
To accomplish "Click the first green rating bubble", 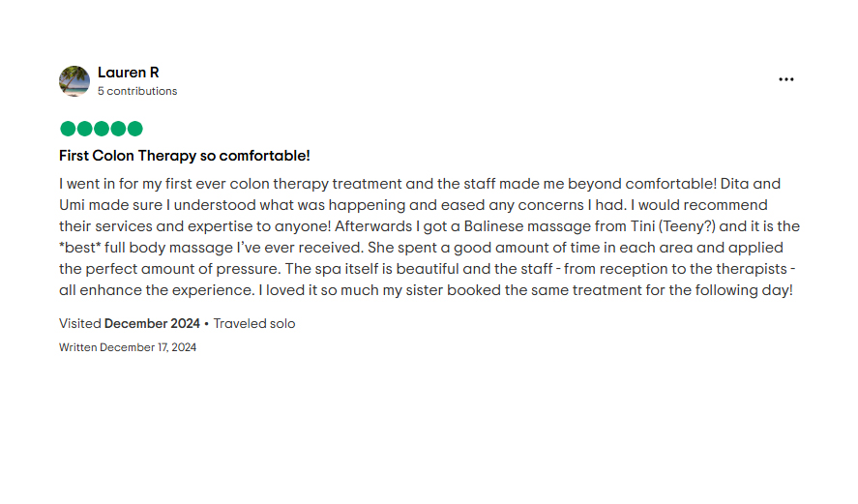I will point(68,129).
